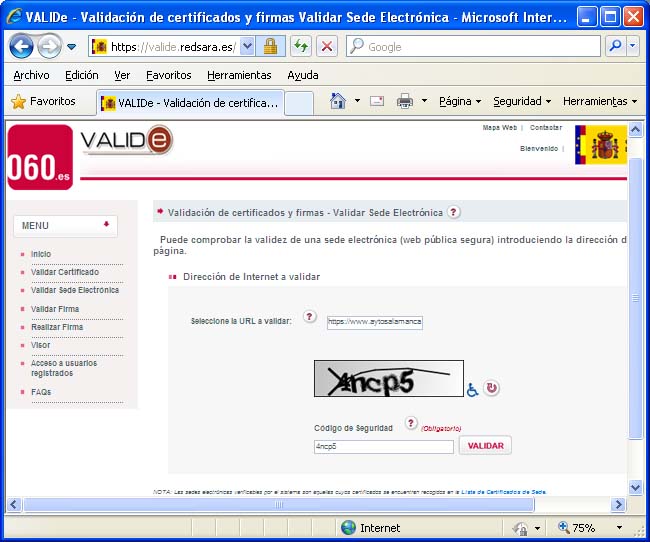Open Acceso a usuarios registrados link

(64, 368)
